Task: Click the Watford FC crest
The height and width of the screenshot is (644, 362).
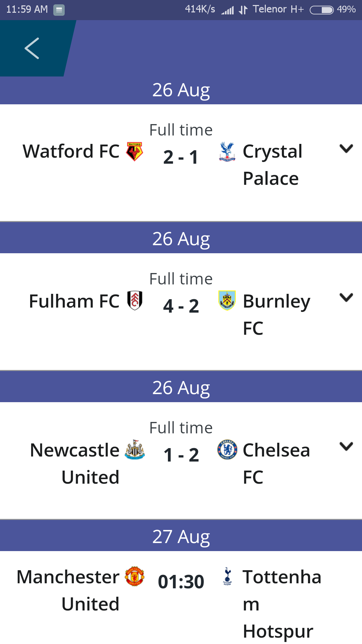Action: (134, 151)
